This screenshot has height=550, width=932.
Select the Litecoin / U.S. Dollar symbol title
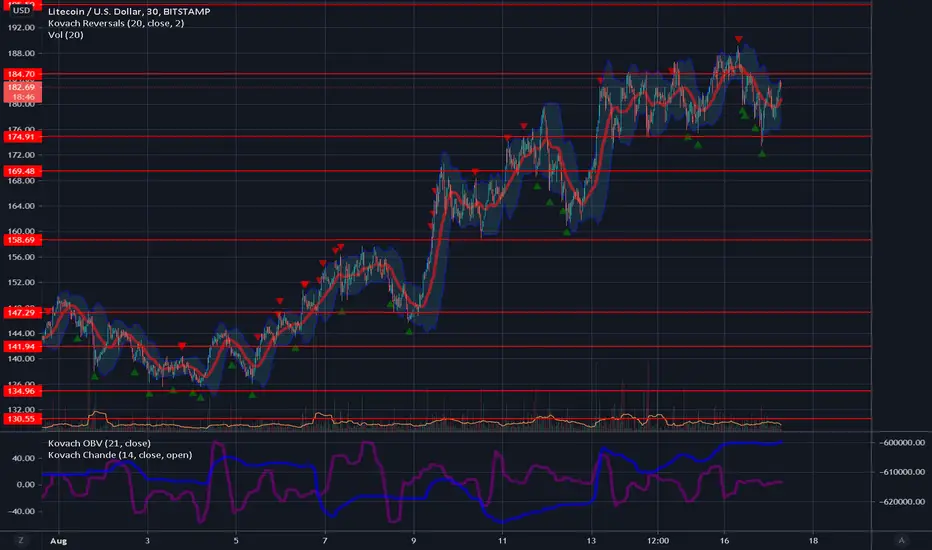point(129,11)
